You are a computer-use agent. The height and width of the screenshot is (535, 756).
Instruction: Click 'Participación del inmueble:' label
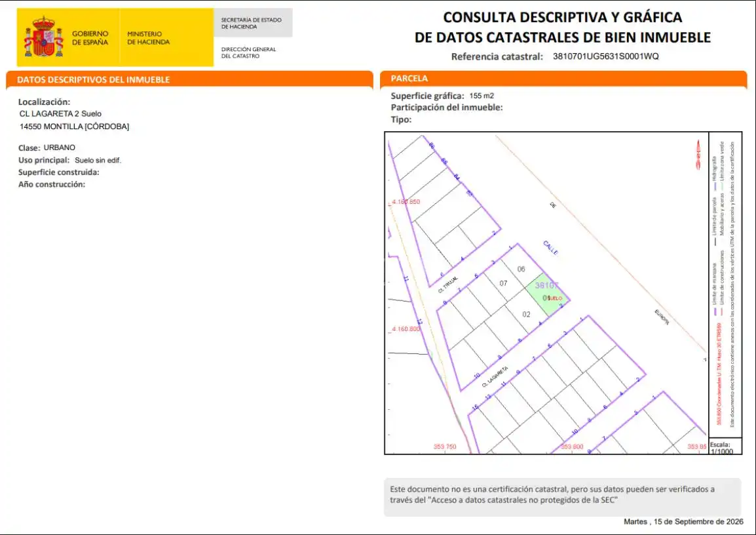(x=447, y=107)
